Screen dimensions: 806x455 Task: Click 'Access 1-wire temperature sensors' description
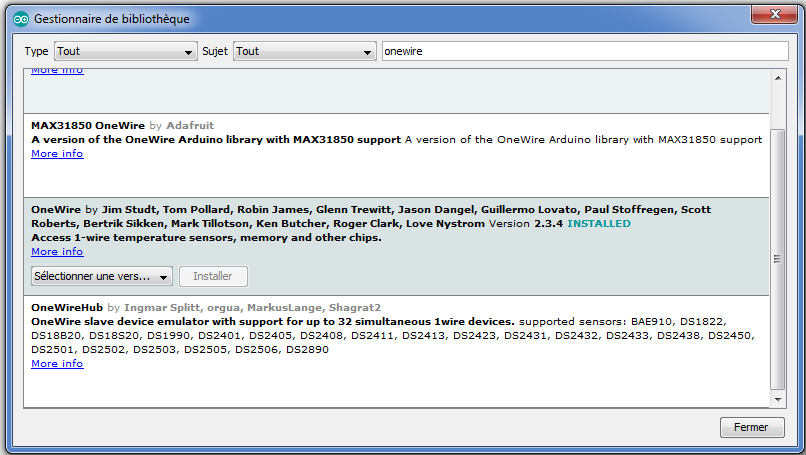(206, 238)
